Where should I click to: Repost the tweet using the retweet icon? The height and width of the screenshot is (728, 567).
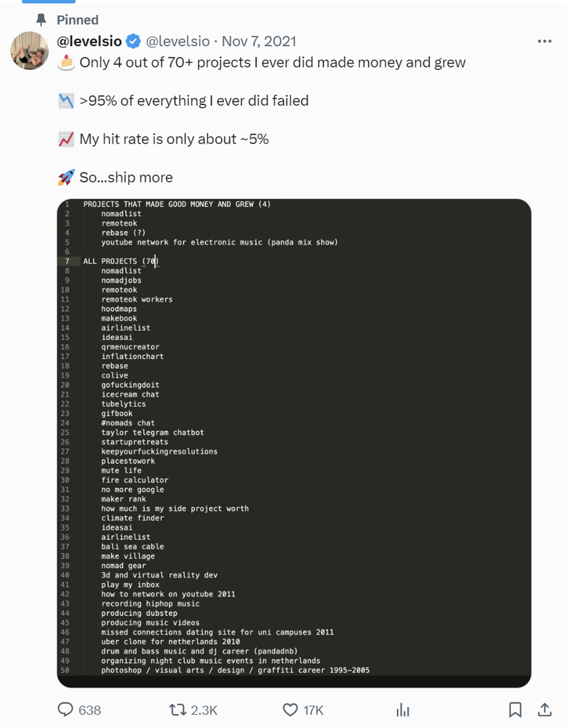[x=177, y=709]
